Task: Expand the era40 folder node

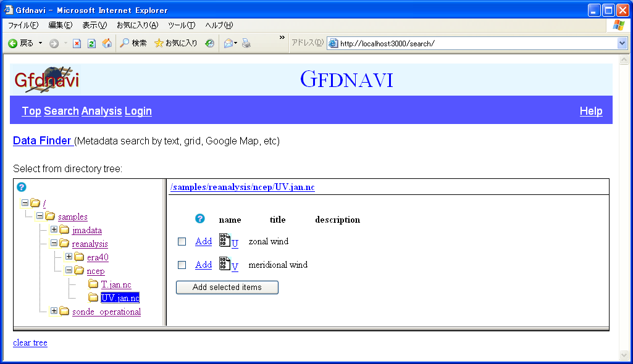Action: 69,257
